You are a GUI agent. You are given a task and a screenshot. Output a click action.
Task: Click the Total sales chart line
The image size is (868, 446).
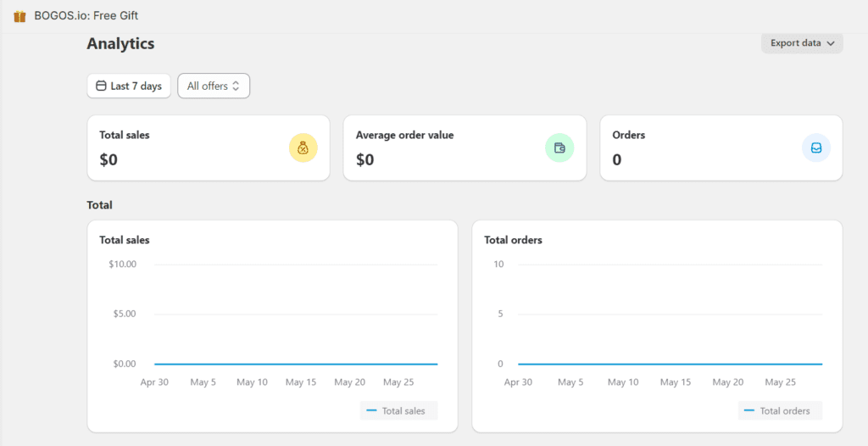[295, 364]
